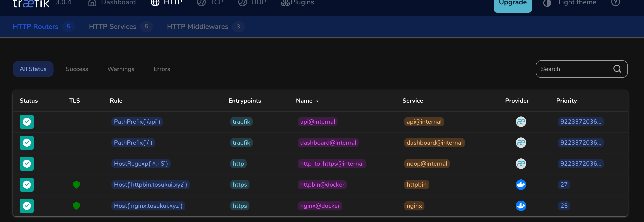Screen dimensions: 644x222
Task: Click the Service column header
Action: pyautogui.click(x=412, y=101)
